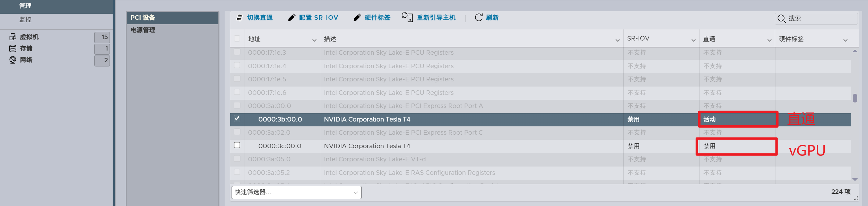The height and width of the screenshot is (206, 868).
Task: Click the storage icon in sidebar
Action: click(13, 48)
